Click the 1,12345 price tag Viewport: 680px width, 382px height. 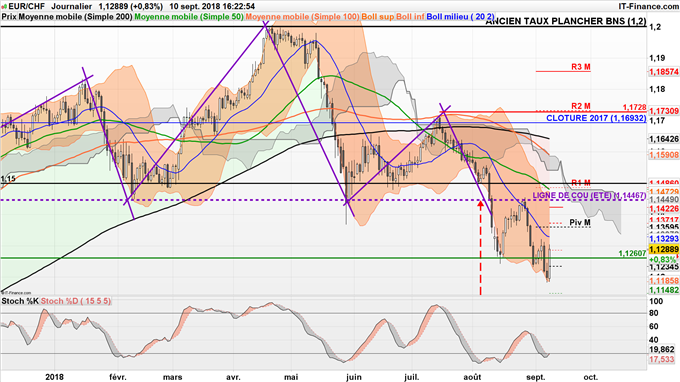tap(664, 268)
